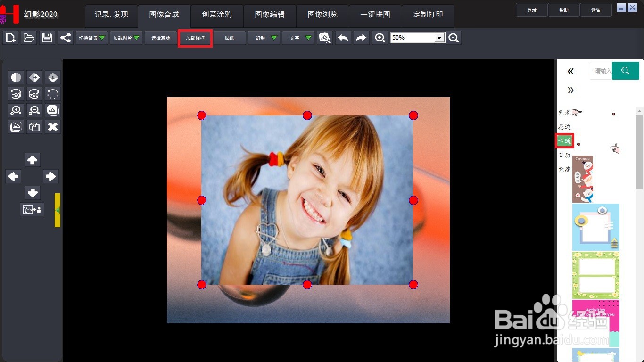Switch to the 创意涂鸦 tab
This screenshot has height=362, width=644.
pos(217,15)
